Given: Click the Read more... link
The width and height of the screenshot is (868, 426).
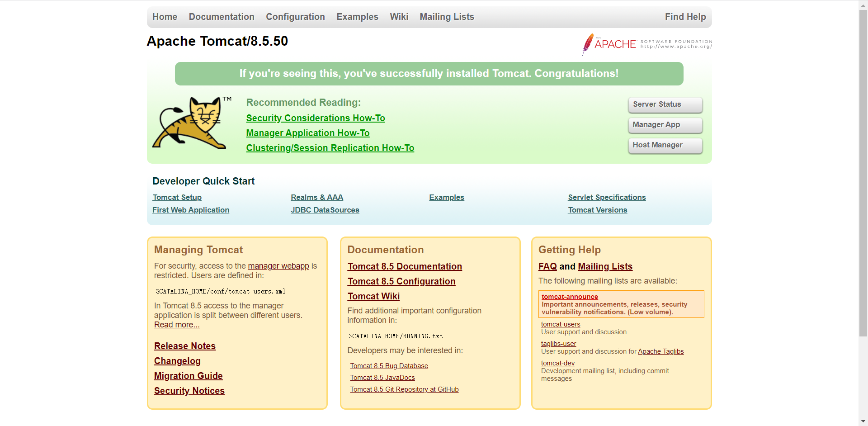Looking at the screenshot, I should [177, 325].
